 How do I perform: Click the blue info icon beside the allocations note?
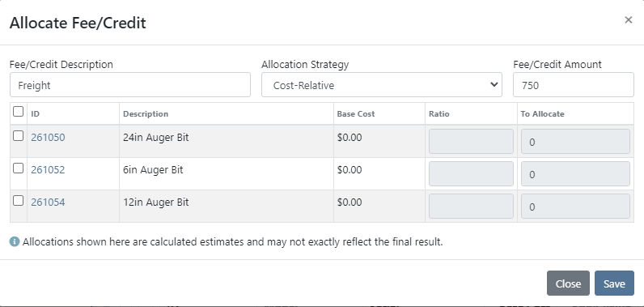[x=15, y=241]
